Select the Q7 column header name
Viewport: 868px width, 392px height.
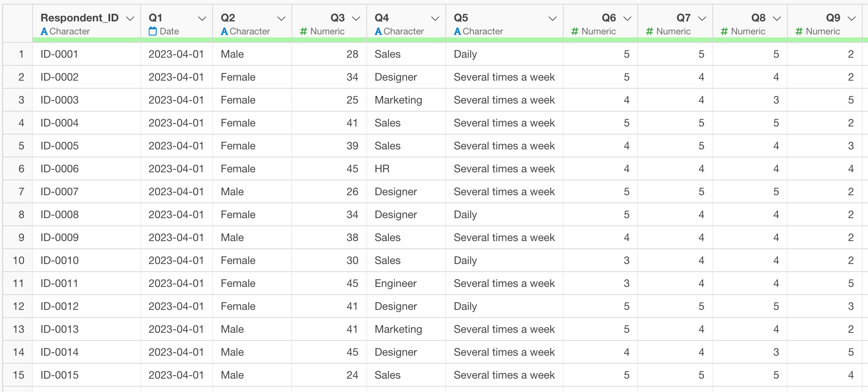tap(683, 18)
